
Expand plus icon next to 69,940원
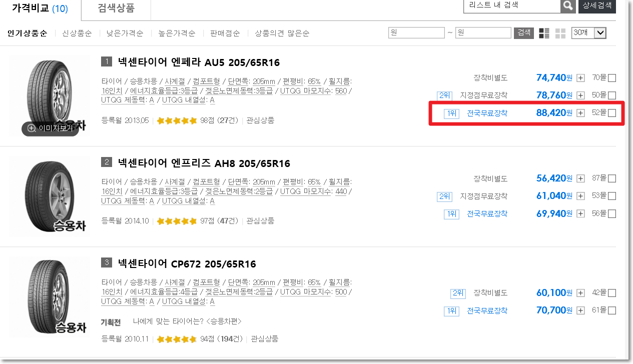580,214
